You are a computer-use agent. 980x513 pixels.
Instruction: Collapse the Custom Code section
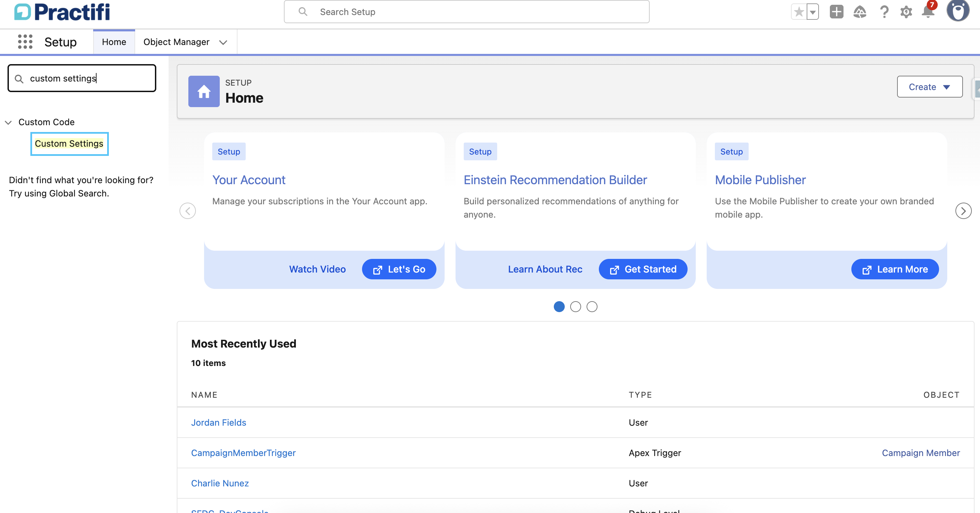(9, 122)
